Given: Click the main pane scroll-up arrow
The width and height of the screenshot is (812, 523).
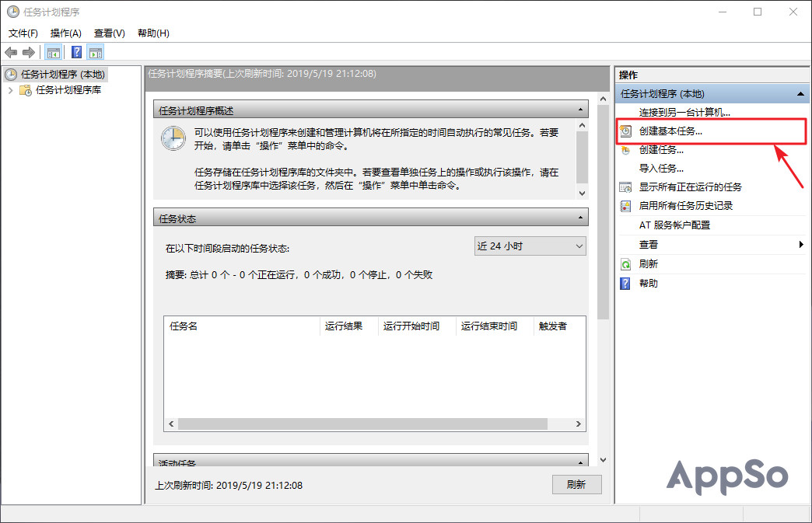Looking at the screenshot, I should pyautogui.click(x=603, y=99).
